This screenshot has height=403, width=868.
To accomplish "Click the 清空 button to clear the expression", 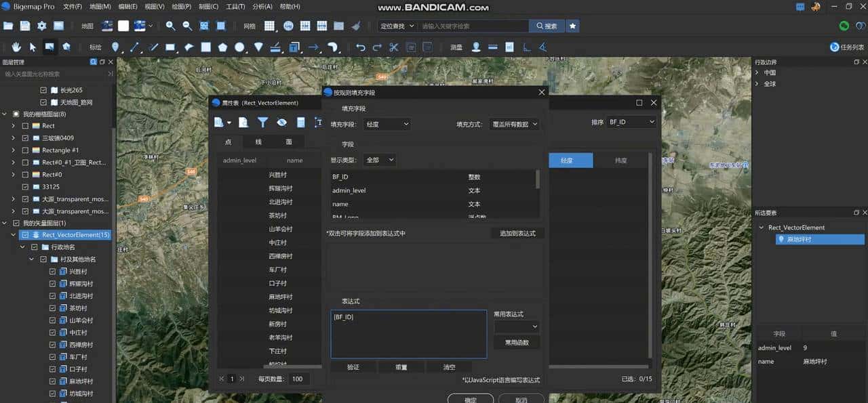I will (x=448, y=366).
